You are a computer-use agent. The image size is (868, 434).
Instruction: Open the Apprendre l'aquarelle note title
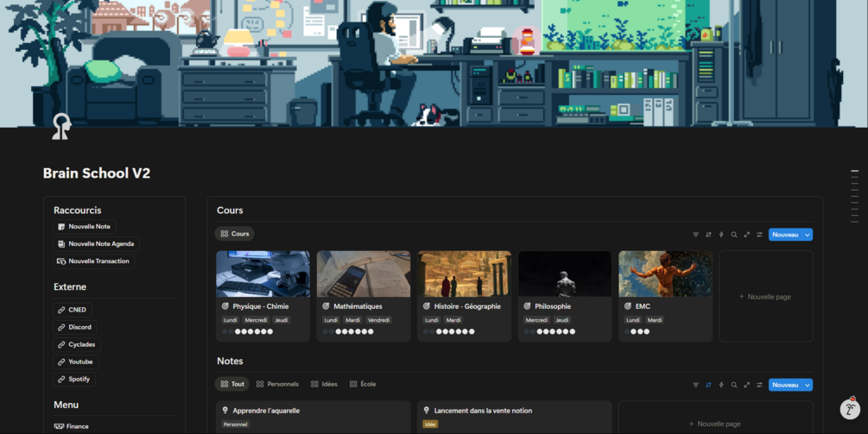[266, 410]
